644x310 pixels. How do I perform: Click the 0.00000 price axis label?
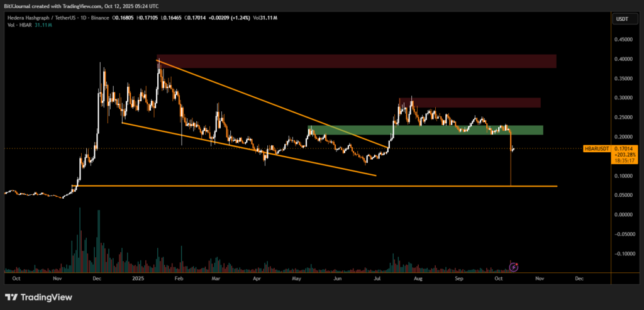pos(624,215)
